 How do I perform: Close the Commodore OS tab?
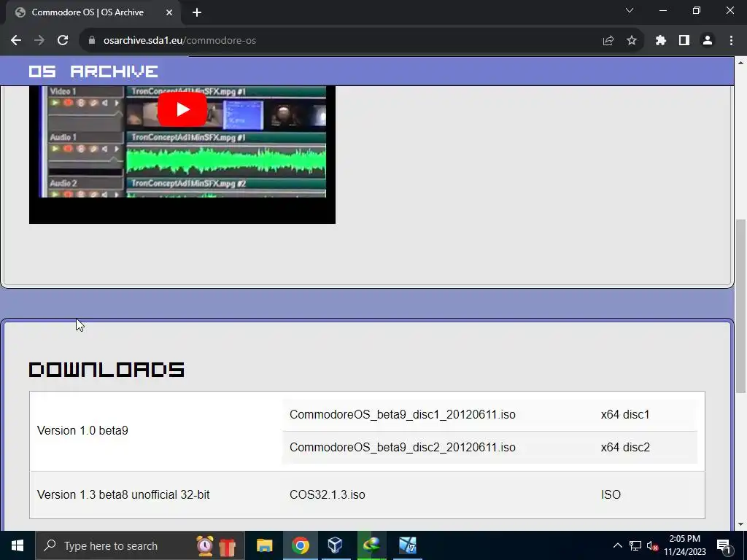pos(169,12)
